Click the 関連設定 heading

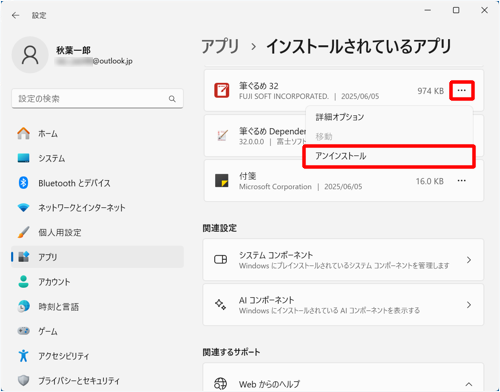[220, 228]
